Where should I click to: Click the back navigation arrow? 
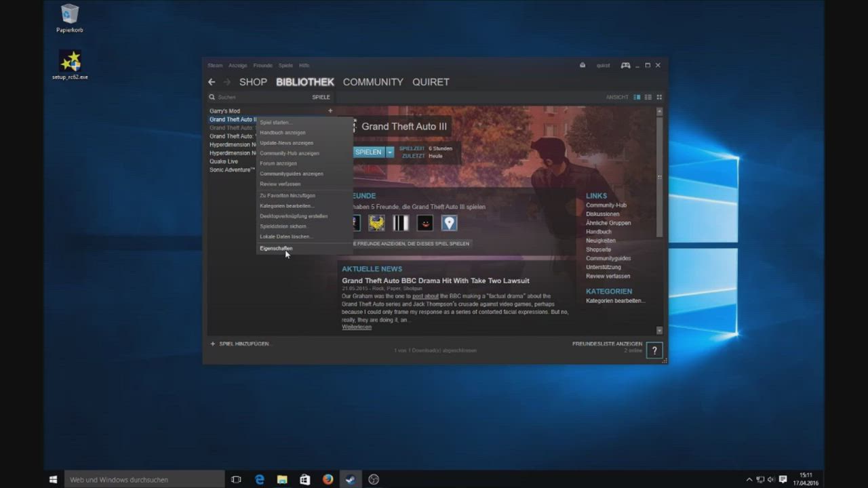212,82
